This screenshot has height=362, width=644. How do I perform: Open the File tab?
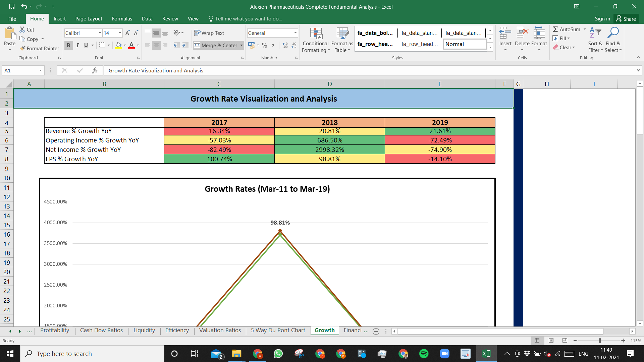(x=12, y=19)
